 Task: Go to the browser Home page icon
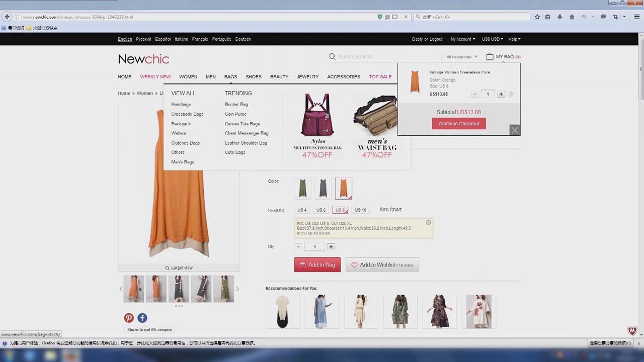(572, 17)
